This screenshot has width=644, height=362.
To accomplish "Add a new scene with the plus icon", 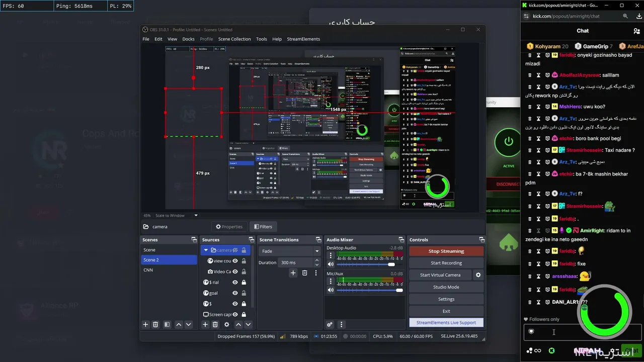I will pyautogui.click(x=145, y=325).
